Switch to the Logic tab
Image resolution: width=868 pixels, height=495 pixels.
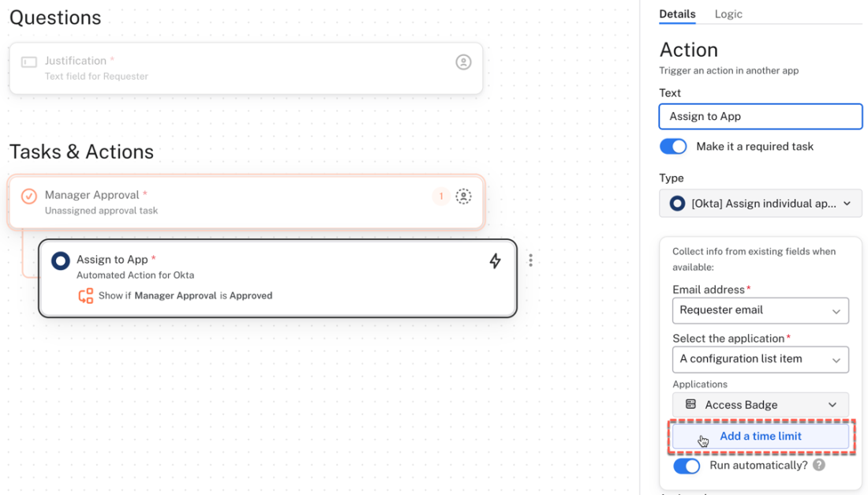click(728, 14)
